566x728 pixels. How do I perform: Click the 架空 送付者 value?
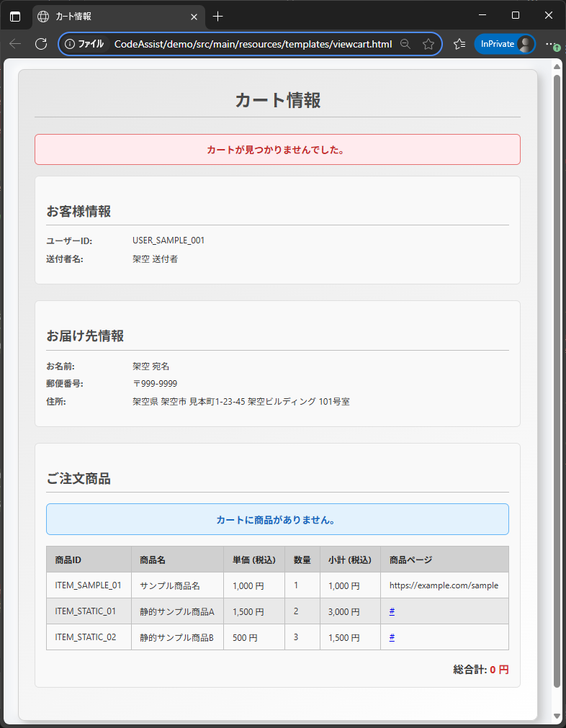click(155, 259)
